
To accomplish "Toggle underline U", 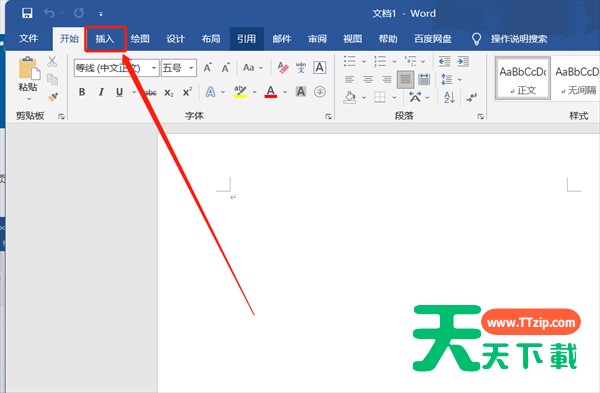I will pos(119,92).
